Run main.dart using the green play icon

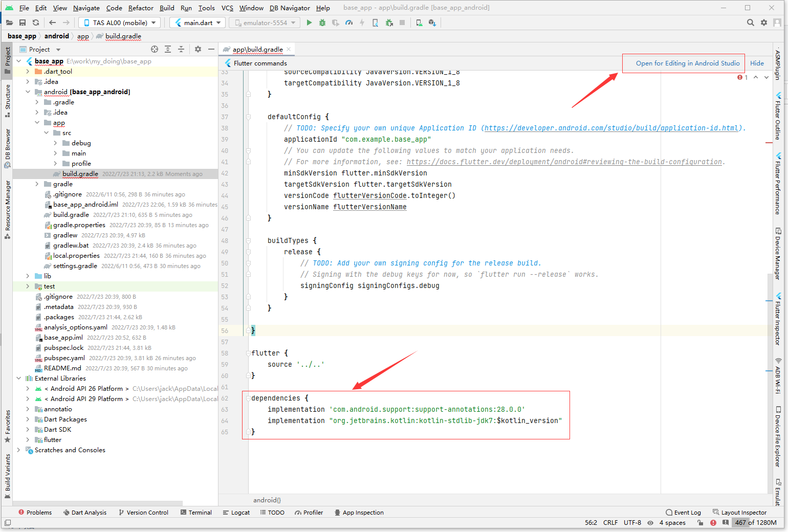pos(309,23)
